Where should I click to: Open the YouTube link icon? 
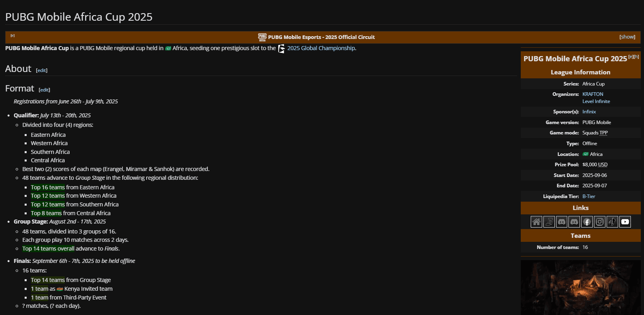[625, 222]
